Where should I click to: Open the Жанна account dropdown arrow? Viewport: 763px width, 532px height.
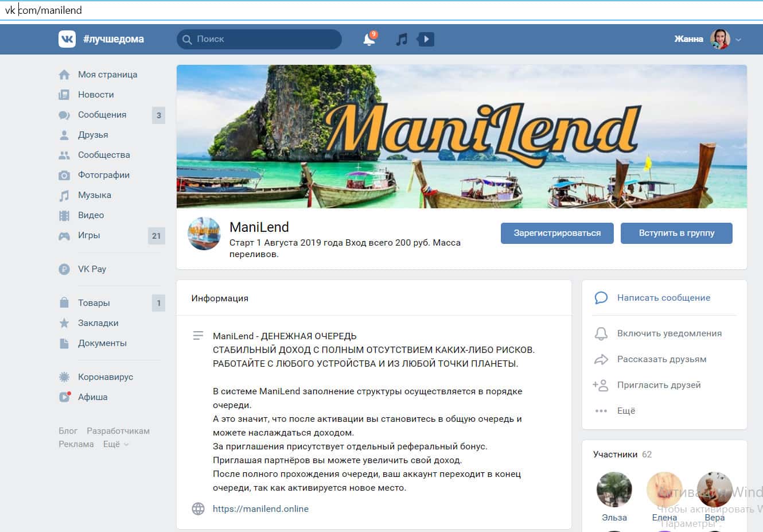738,40
